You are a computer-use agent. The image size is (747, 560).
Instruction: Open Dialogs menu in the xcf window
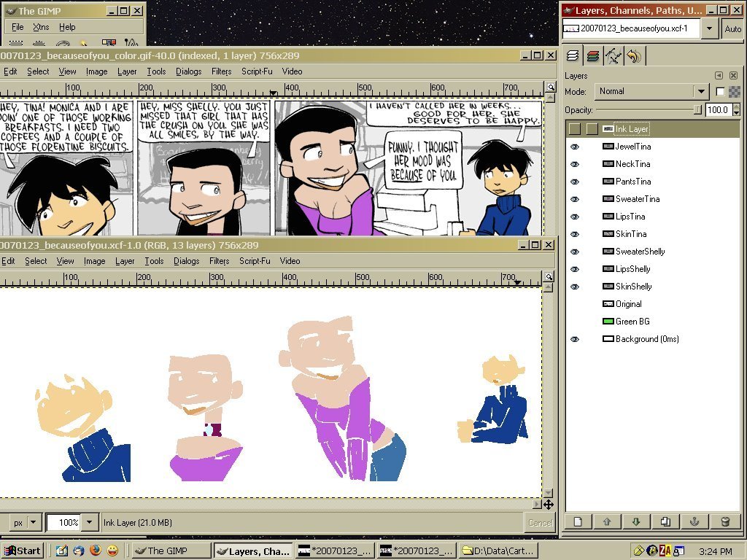pos(186,261)
